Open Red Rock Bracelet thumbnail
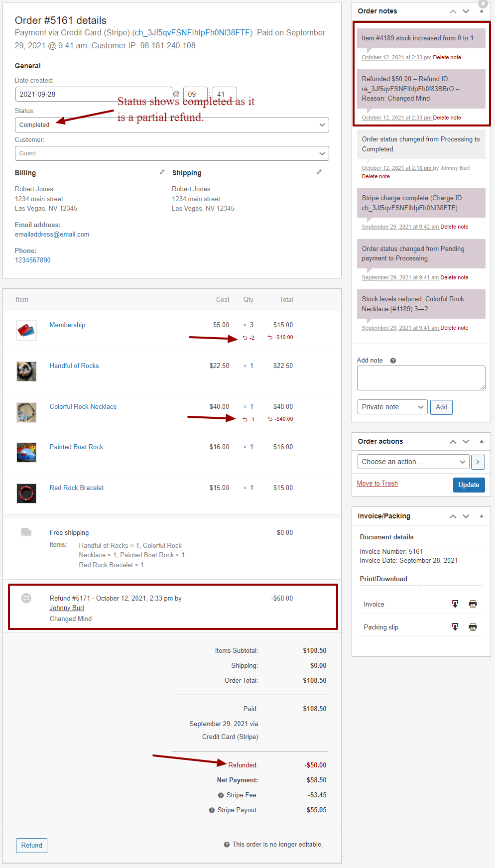Screen dimensions: 495x868 tap(26, 494)
